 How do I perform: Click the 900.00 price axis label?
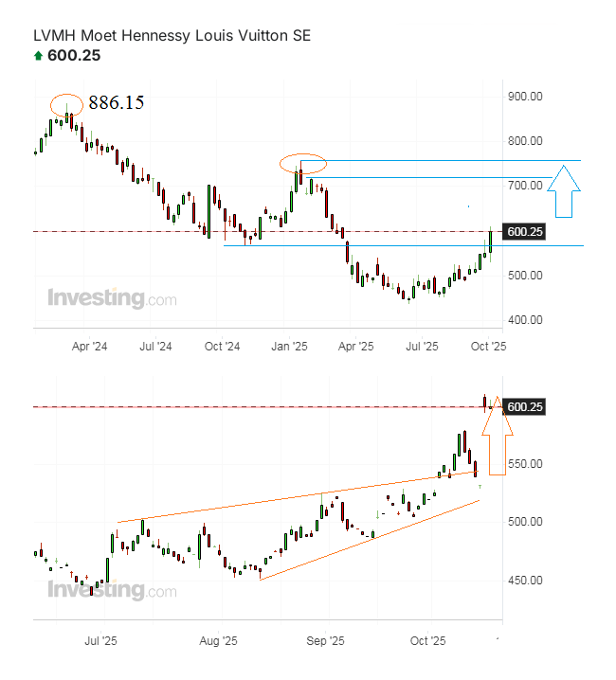[x=525, y=97]
